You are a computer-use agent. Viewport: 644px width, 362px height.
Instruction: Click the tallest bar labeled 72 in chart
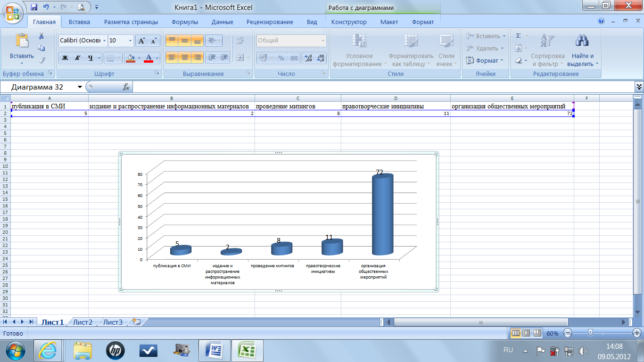[x=382, y=214]
